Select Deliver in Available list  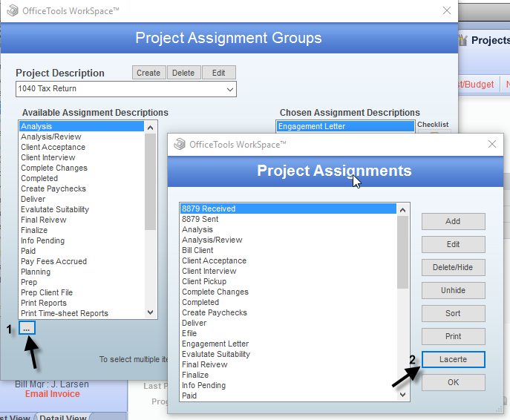(x=82, y=199)
